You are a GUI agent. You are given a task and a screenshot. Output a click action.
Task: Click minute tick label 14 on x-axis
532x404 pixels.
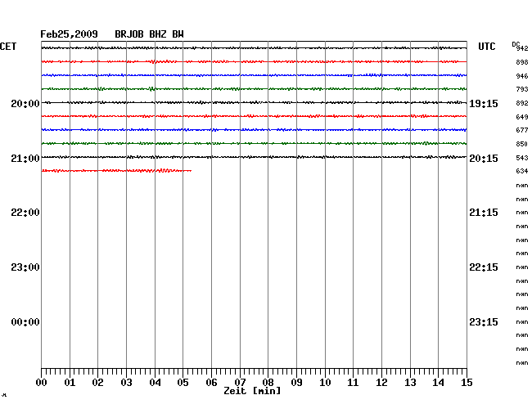point(438,383)
